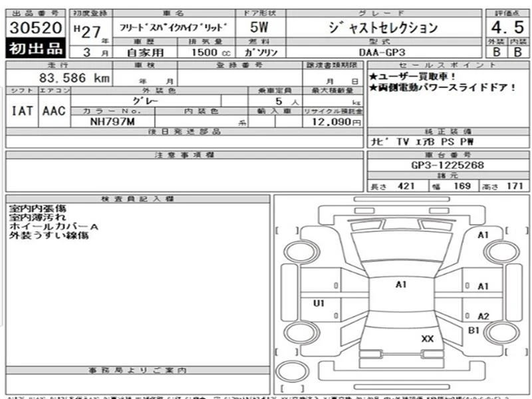Click the overall grade 4.5 box

pyautogui.click(x=507, y=27)
